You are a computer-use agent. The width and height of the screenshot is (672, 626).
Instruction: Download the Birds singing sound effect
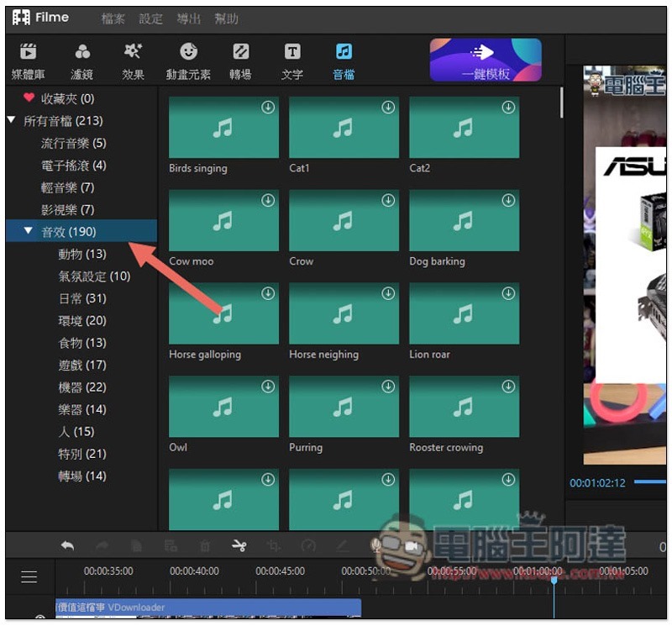[268, 108]
